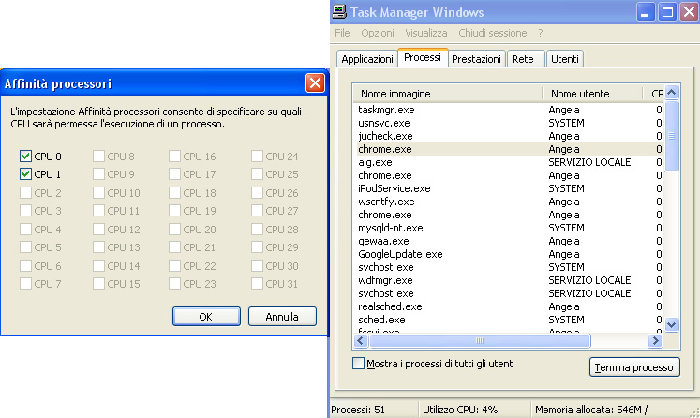The height and width of the screenshot is (418, 700).
Task: Toggle the CPU 2 checkbox
Action: [x=25, y=192]
